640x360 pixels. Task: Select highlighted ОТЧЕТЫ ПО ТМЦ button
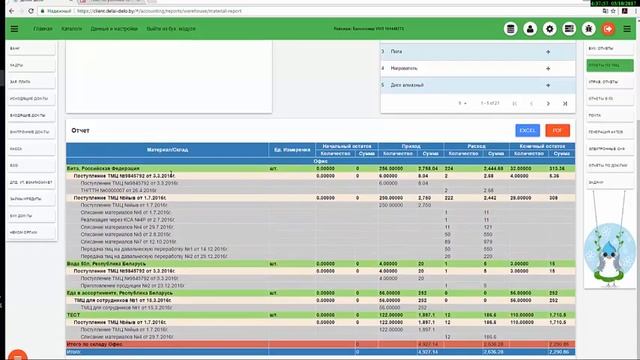tap(610, 65)
